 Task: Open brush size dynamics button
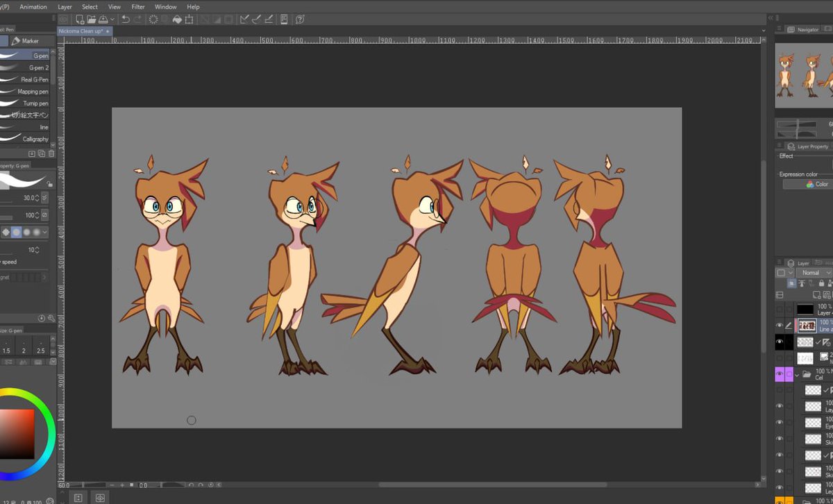click(x=45, y=198)
